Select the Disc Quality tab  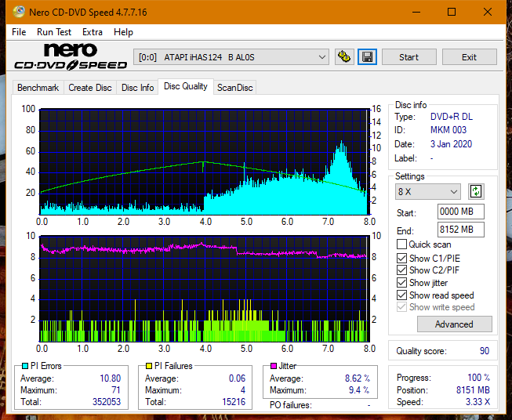186,86
